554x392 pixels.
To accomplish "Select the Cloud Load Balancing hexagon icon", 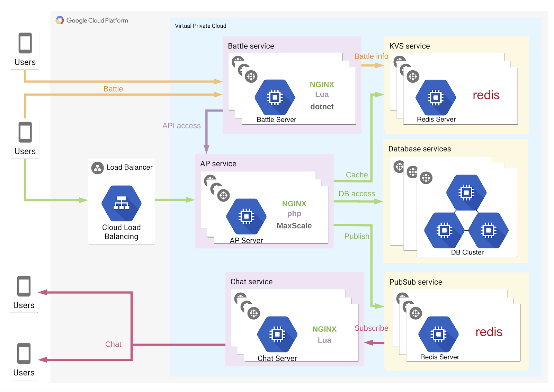I will click(x=122, y=203).
